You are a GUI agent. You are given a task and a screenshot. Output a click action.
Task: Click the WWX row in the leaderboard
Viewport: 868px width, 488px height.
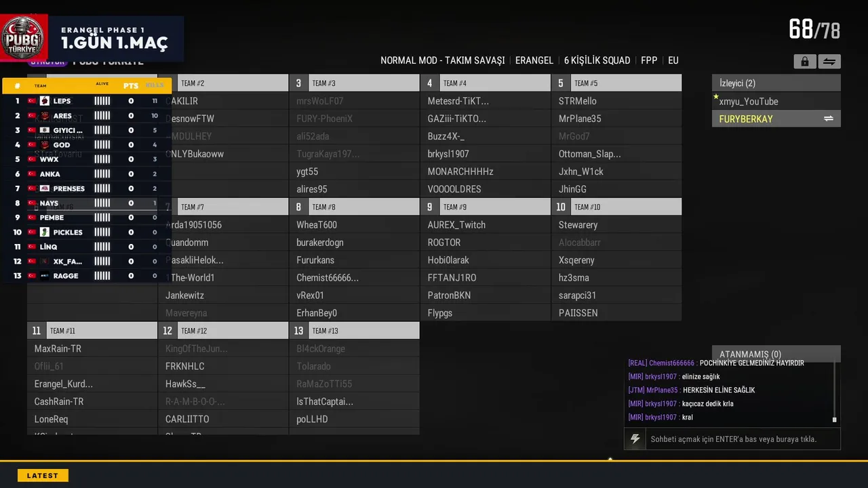pyautogui.click(x=87, y=159)
